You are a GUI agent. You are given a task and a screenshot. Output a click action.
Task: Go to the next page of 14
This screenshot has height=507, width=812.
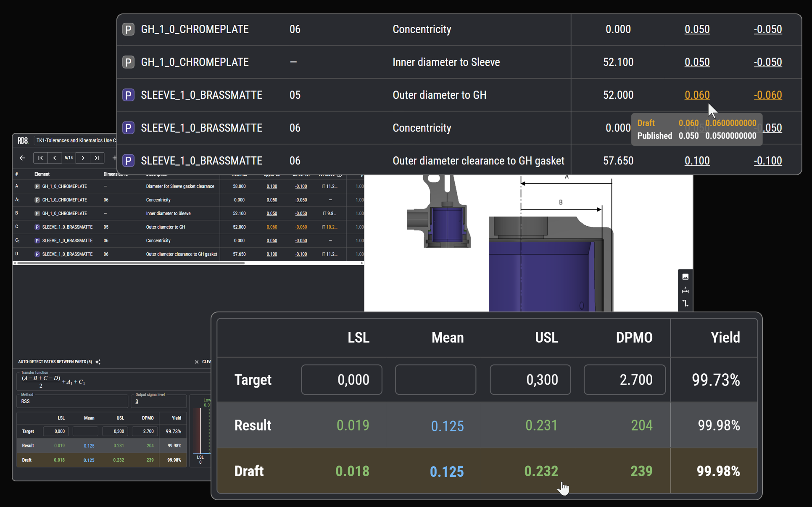pos(83,158)
